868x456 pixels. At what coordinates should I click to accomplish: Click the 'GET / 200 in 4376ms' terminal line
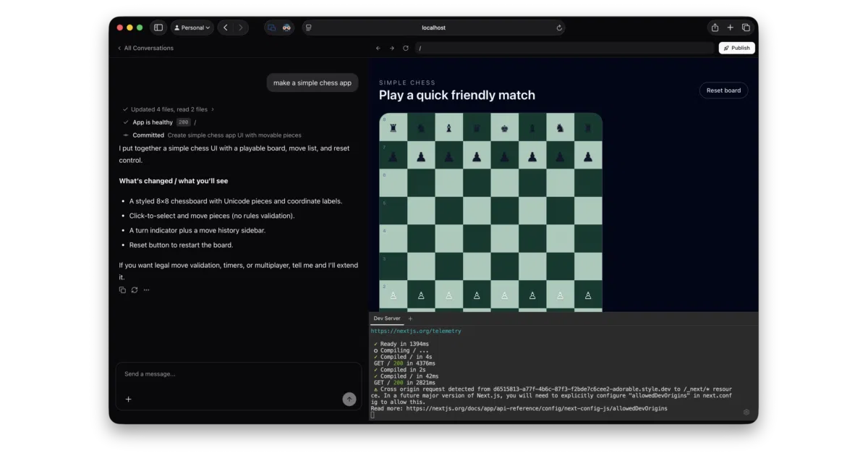(404, 363)
